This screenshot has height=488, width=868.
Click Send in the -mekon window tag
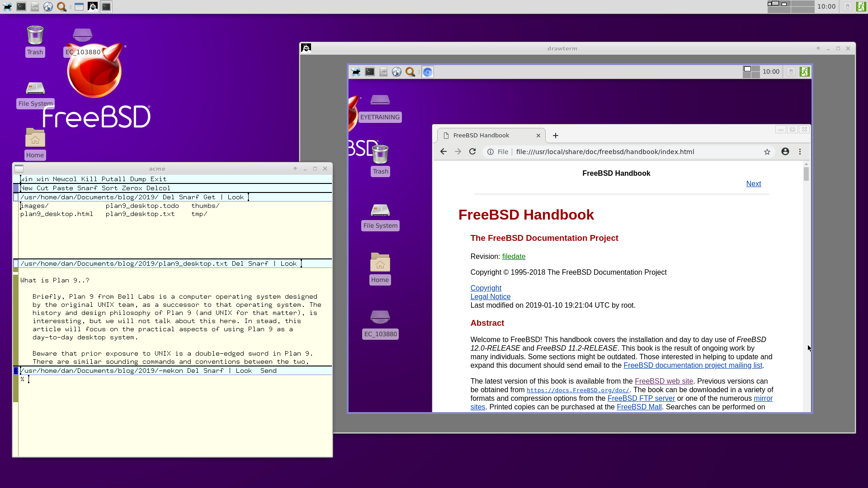[268, 371]
